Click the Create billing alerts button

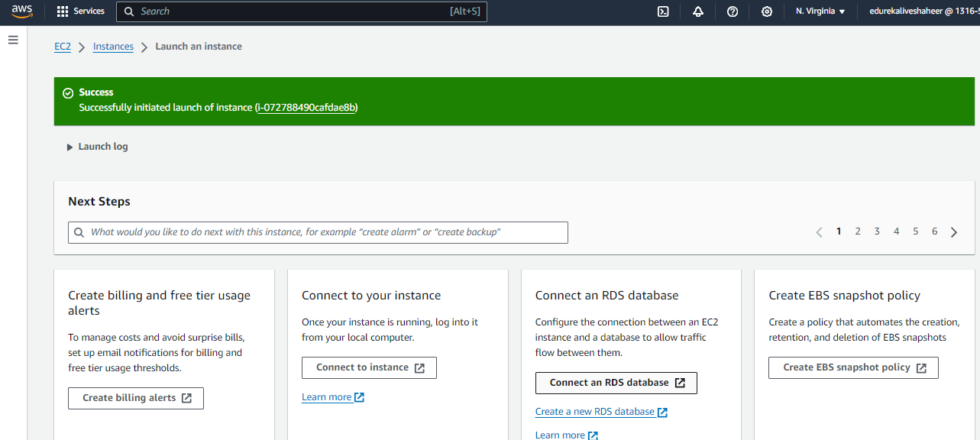(x=135, y=398)
